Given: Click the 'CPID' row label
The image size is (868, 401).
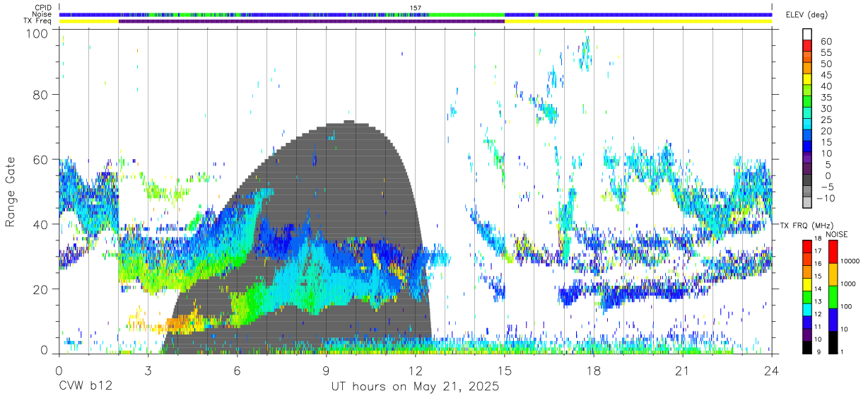Looking at the screenshot, I should tap(44, 8).
